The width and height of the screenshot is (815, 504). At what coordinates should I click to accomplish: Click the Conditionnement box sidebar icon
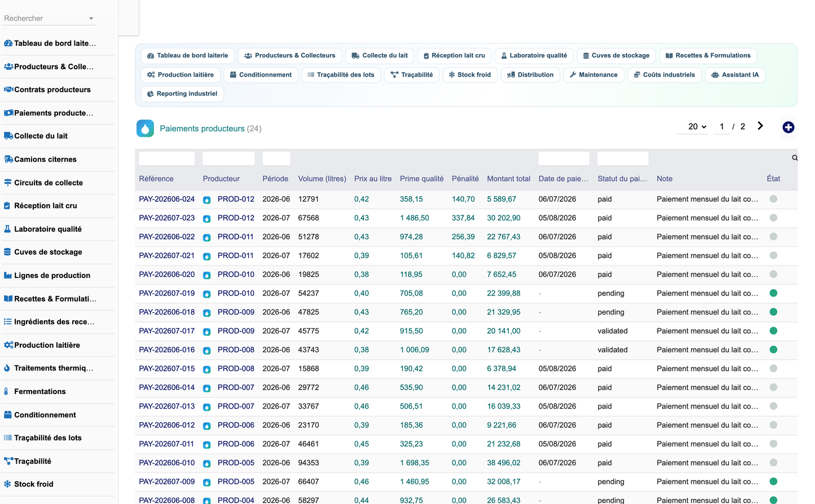8,414
